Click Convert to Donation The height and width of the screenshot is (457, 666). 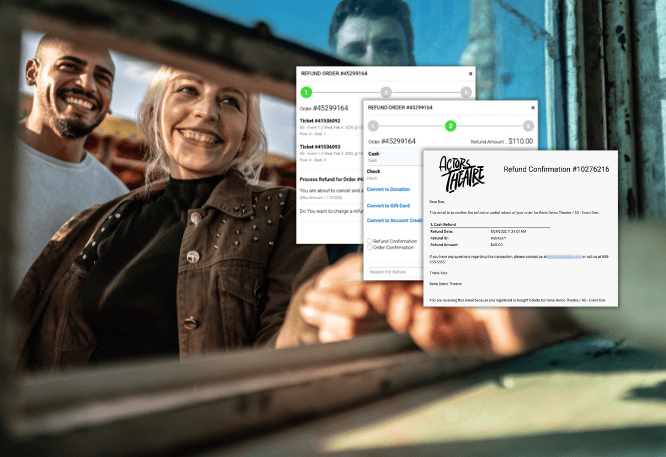388,189
